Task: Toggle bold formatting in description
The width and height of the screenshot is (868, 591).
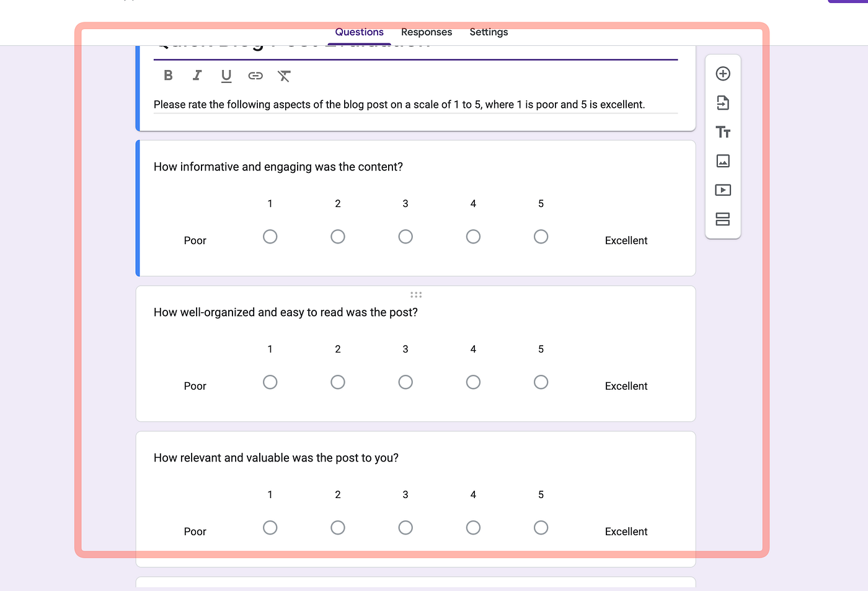Action: 168,76
